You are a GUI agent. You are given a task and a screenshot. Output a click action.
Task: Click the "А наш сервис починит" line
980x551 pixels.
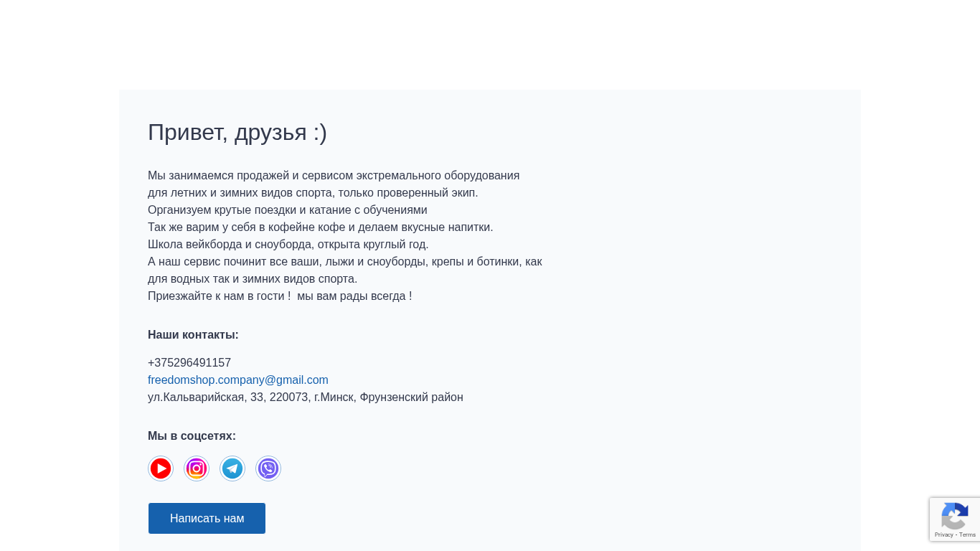point(345,262)
